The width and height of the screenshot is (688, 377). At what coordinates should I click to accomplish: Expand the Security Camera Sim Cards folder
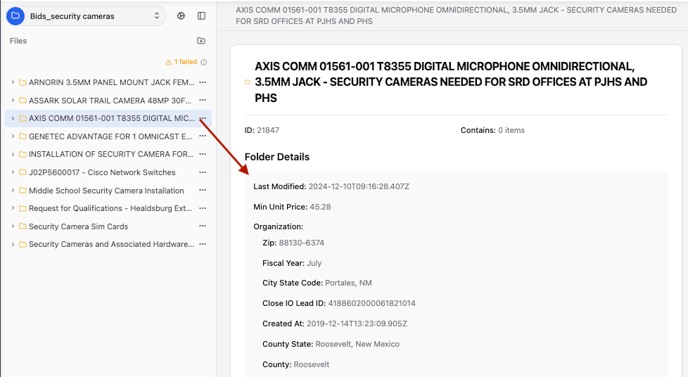pos(12,226)
